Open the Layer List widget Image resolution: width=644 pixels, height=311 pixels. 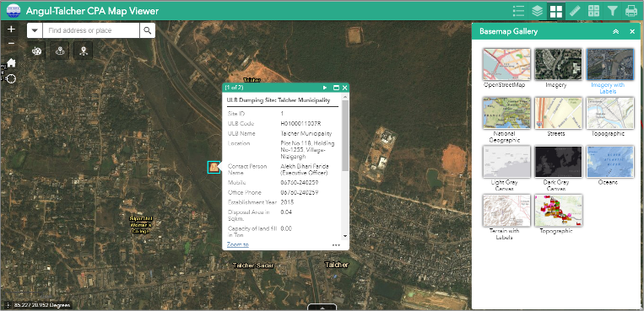[x=537, y=11]
